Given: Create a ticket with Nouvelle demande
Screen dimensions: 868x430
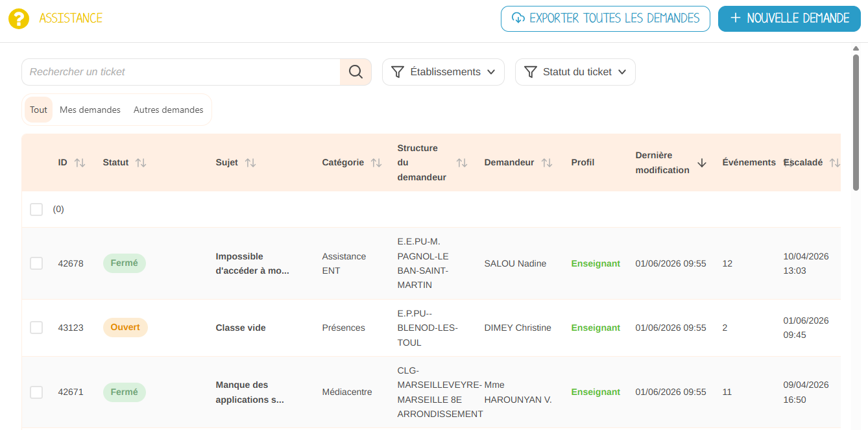Looking at the screenshot, I should pyautogui.click(x=790, y=19).
